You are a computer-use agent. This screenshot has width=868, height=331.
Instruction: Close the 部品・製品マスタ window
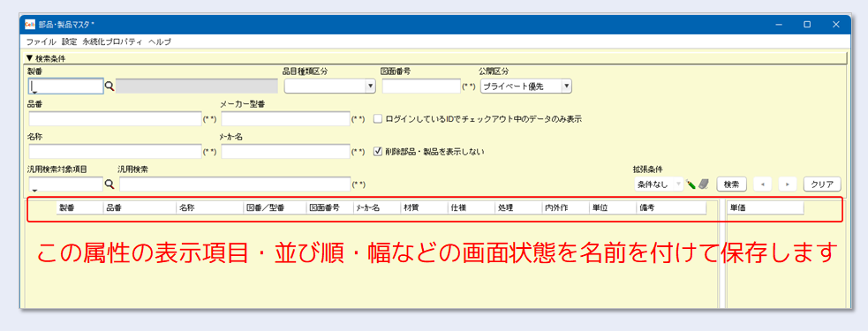click(x=836, y=25)
